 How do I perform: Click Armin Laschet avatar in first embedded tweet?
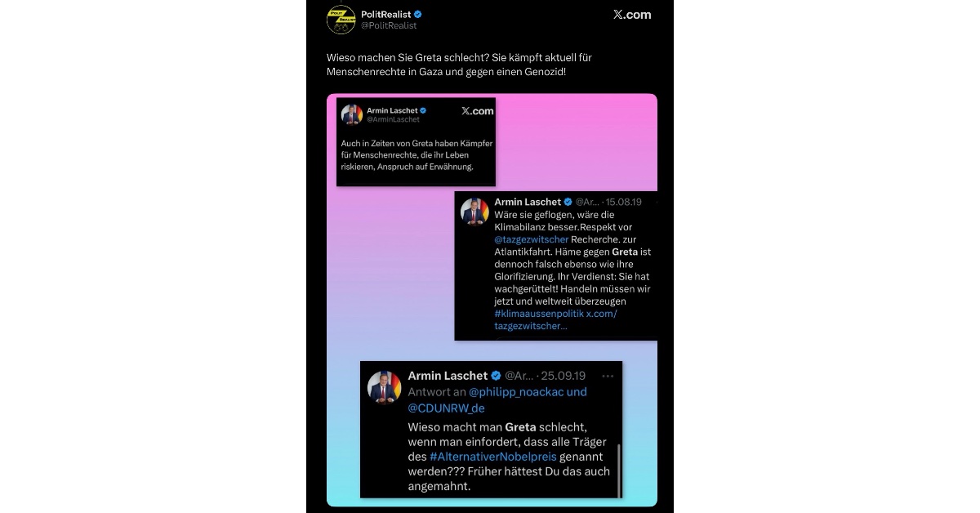(x=352, y=114)
